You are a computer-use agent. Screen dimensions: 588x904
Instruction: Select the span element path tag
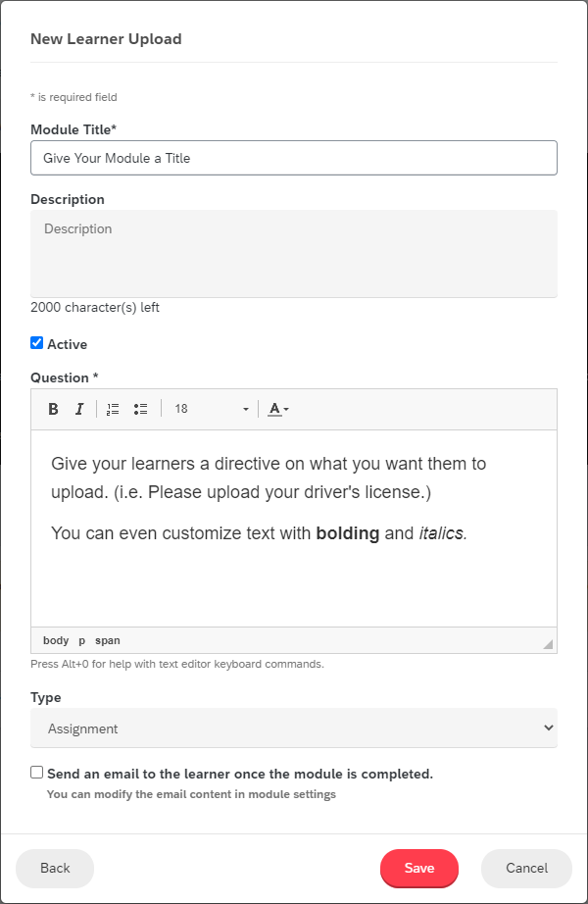(108, 640)
